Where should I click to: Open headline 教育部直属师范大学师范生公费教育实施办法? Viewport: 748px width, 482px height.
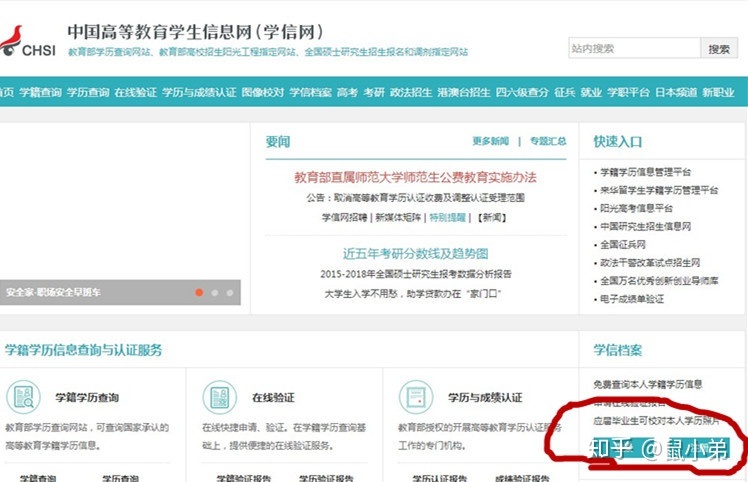click(416, 177)
